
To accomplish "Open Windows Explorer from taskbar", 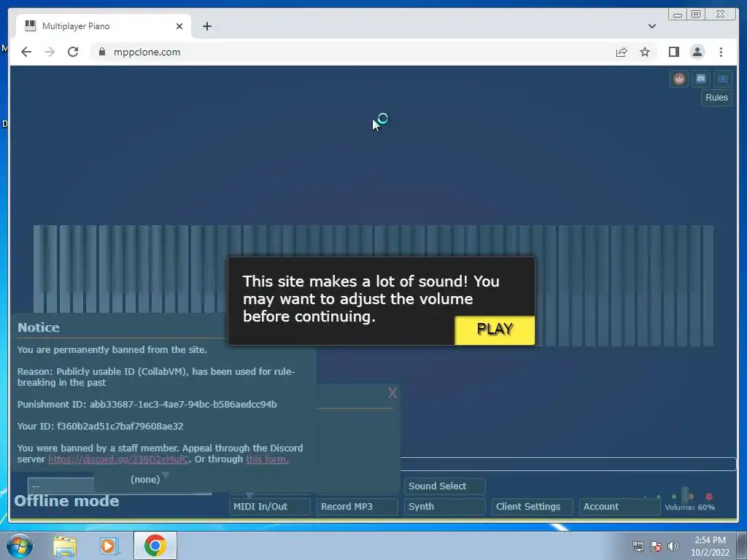I will [x=65, y=545].
